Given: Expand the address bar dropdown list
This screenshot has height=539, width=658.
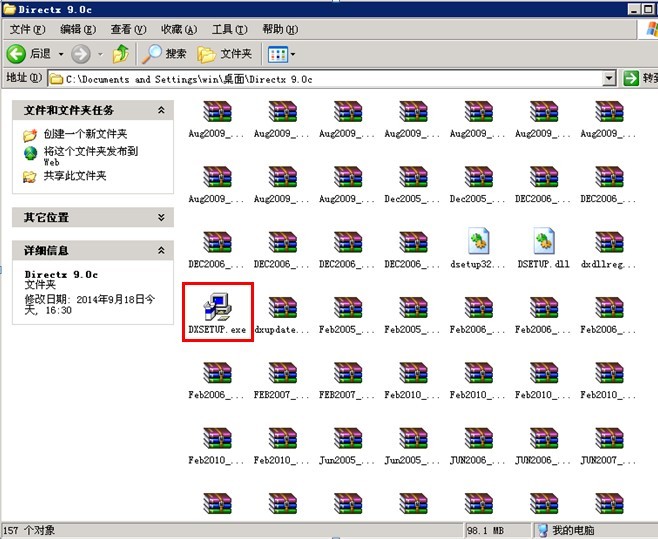Looking at the screenshot, I should (x=609, y=78).
